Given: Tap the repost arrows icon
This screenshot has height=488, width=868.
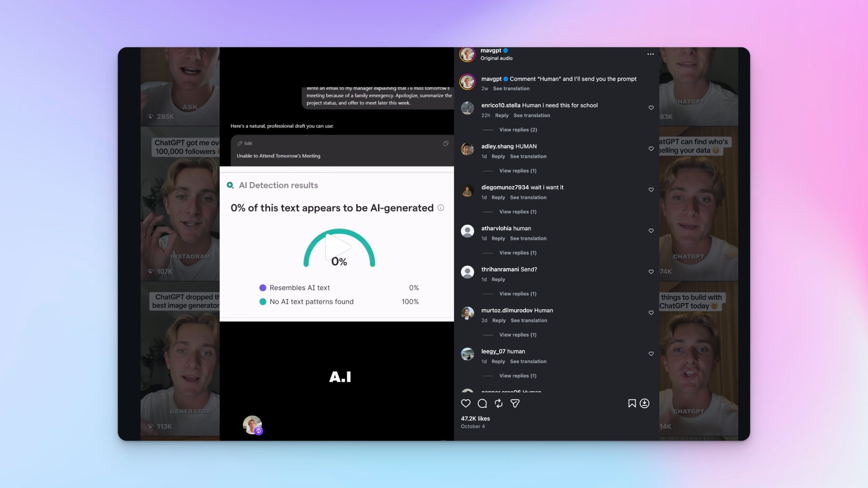Looking at the screenshot, I should click(x=499, y=403).
